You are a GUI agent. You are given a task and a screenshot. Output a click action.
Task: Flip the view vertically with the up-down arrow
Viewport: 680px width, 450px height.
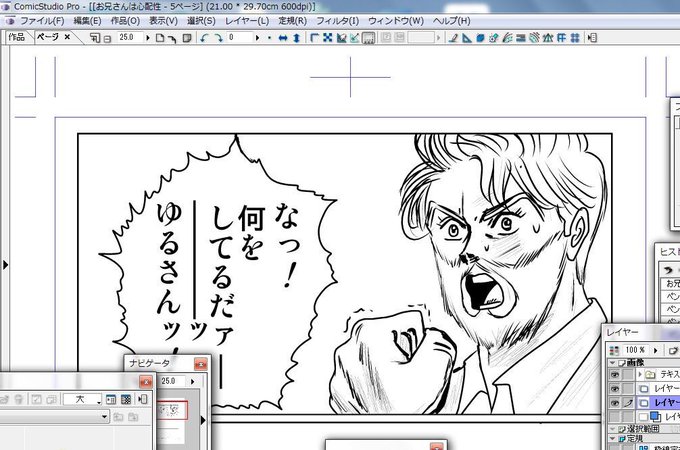point(297,38)
